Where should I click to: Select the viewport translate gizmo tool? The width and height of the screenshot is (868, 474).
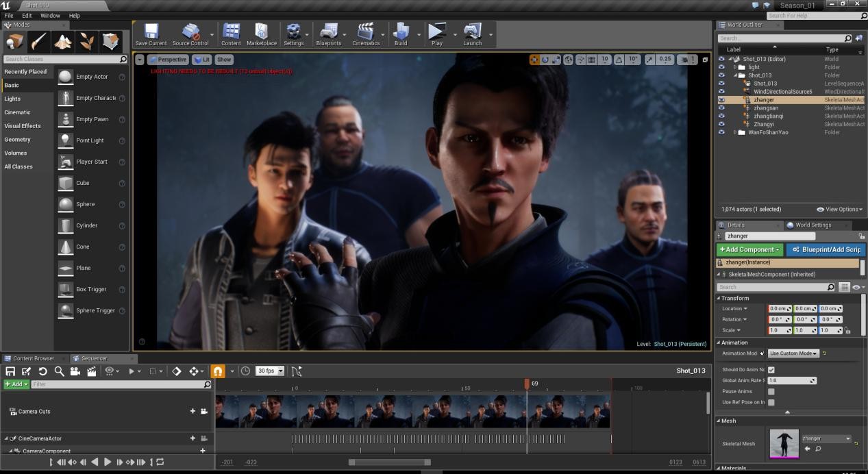coord(534,60)
